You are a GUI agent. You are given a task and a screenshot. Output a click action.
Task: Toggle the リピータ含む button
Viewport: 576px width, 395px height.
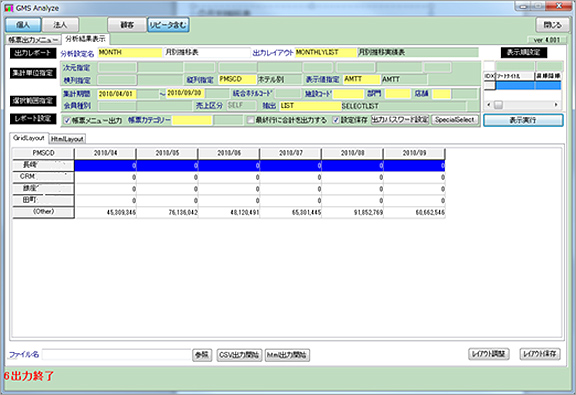[168, 25]
